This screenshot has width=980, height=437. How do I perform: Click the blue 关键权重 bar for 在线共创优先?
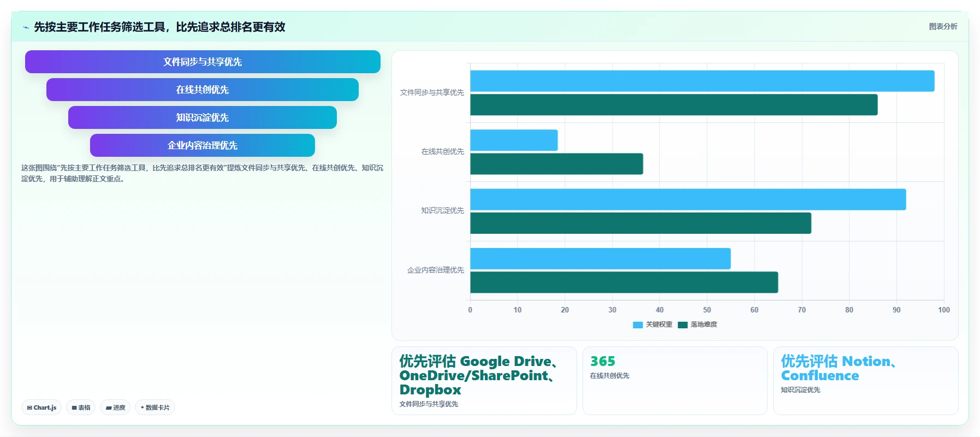(x=514, y=140)
